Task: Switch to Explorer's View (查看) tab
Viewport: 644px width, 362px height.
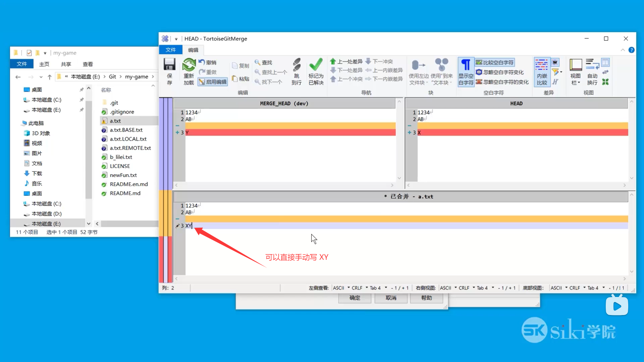Action: click(x=88, y=64)
